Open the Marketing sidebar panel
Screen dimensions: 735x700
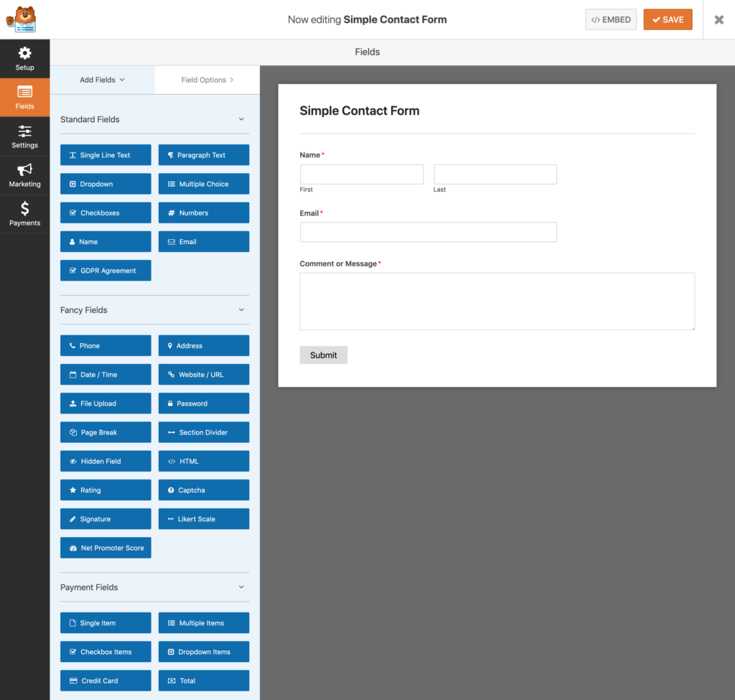[x=24, y=174]
